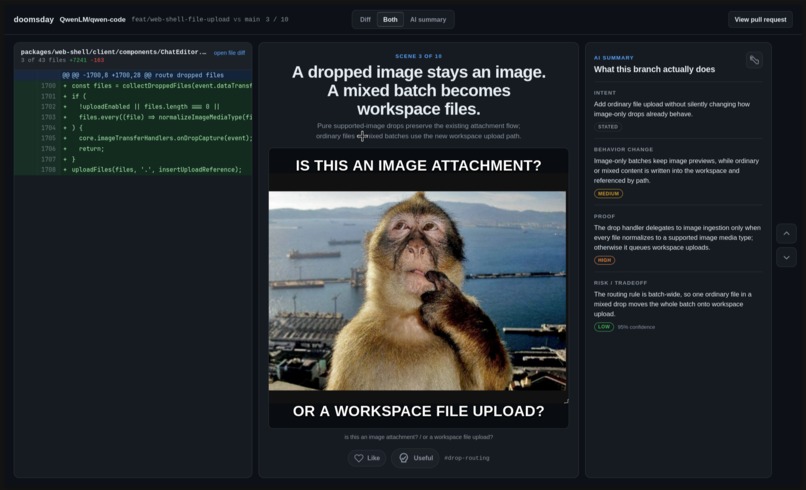Click the ChatEditor file path heading
Image resolution: width=806 pixels, height=490 pixels.
pos(113,52)
